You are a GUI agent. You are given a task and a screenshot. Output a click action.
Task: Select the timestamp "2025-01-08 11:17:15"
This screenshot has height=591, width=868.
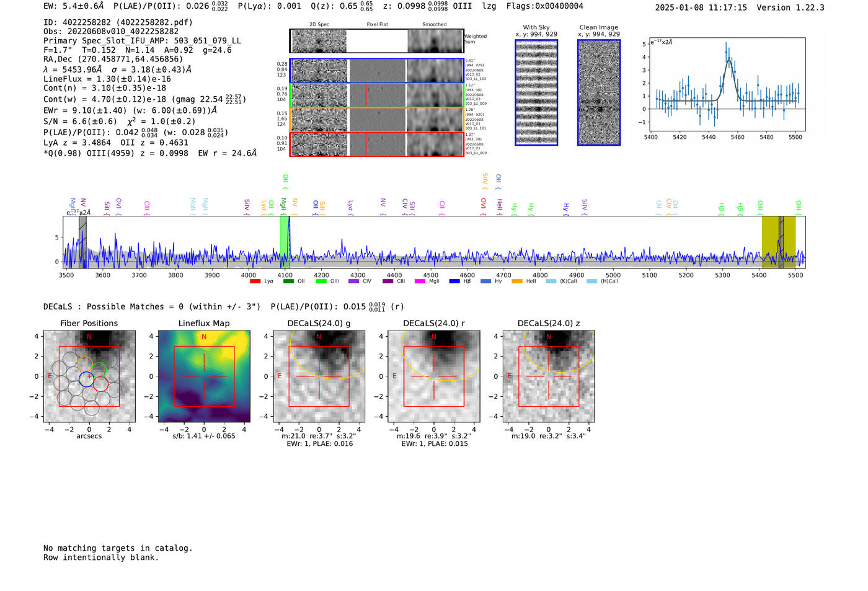point(701,7)
